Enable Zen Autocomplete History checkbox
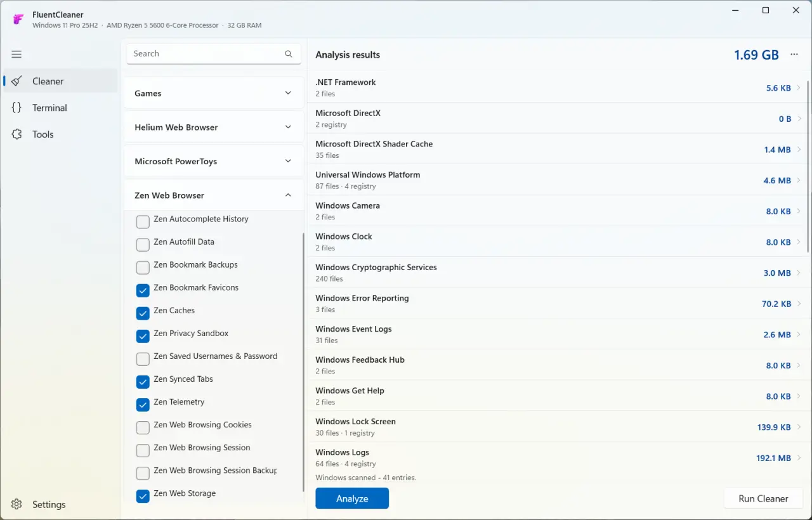The width and height of the screenshot is (812, 520). pos(143,222)
